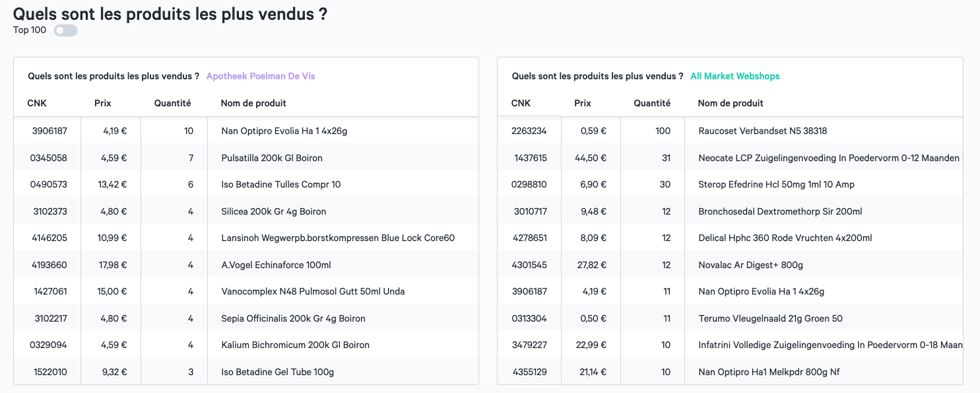This screenshot has width=980, height=393.
Task: Click CNK 0345058 cell
Action: 48,158
